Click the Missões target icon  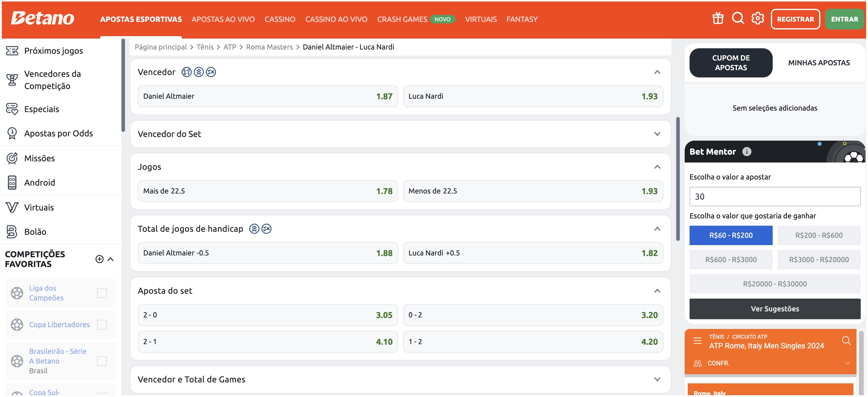[12, 158]
